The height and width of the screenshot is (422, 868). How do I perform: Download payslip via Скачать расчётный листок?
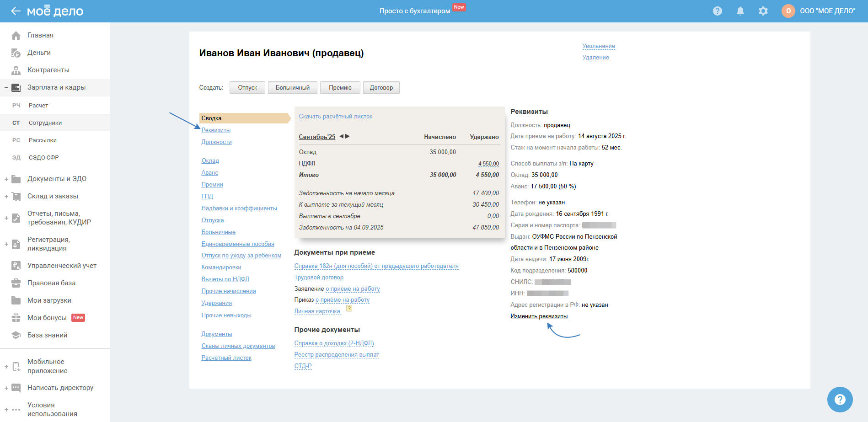pyautogui.click(x=335, y=117)
